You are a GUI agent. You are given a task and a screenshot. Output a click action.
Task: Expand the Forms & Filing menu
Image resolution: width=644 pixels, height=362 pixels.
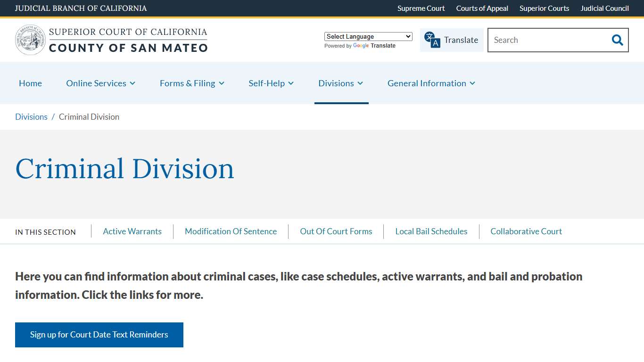(x=192, y=83)
